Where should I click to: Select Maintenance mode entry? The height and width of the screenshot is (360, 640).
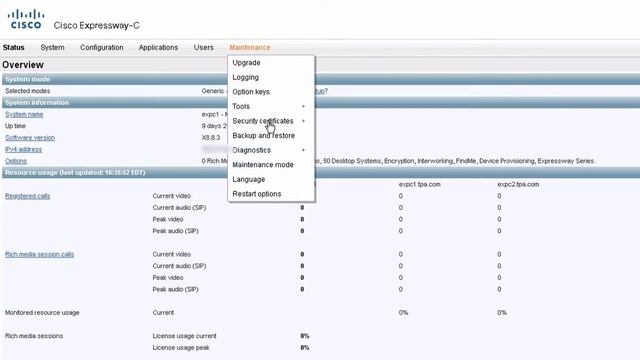[263, 164]
